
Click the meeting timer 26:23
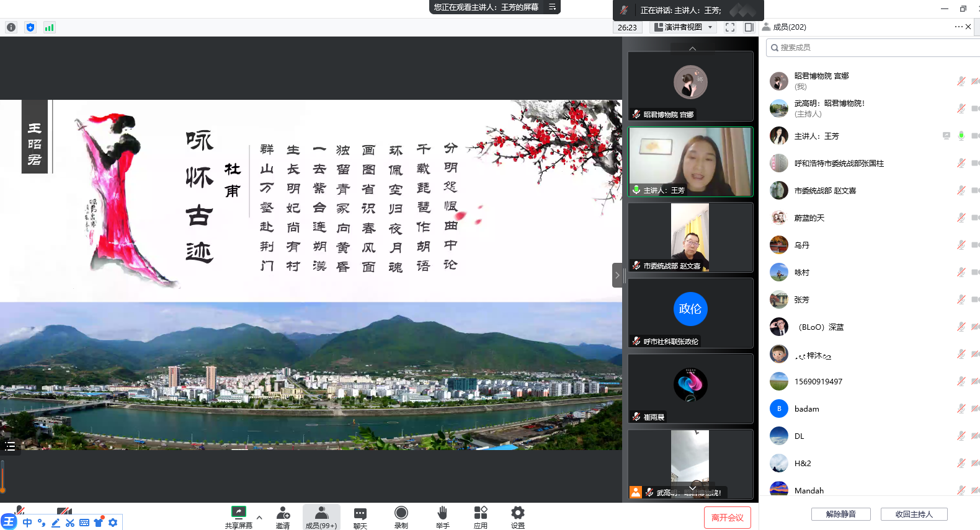pyautogui.click(x=627, y=27)
